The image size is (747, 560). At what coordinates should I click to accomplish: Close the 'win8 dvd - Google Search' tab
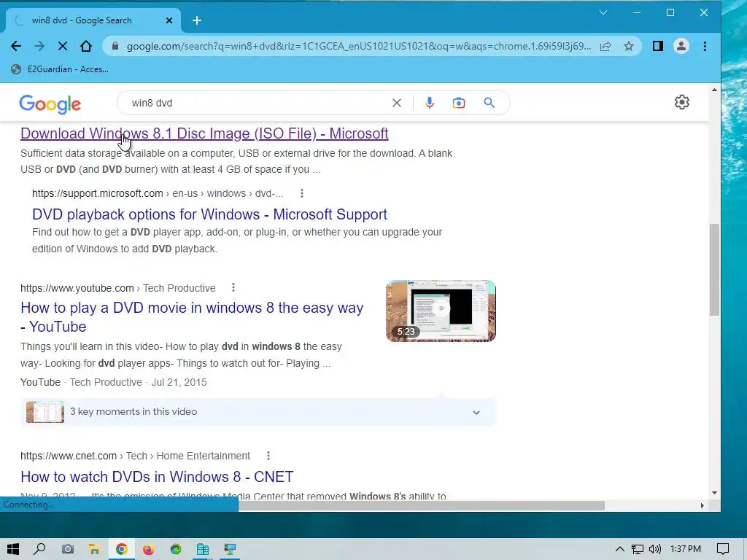point(169,20)
